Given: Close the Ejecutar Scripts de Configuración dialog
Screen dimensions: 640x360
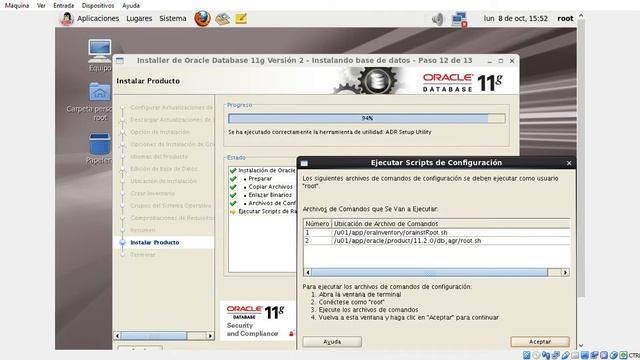Looking at the screenshot, I should point(569,163).
